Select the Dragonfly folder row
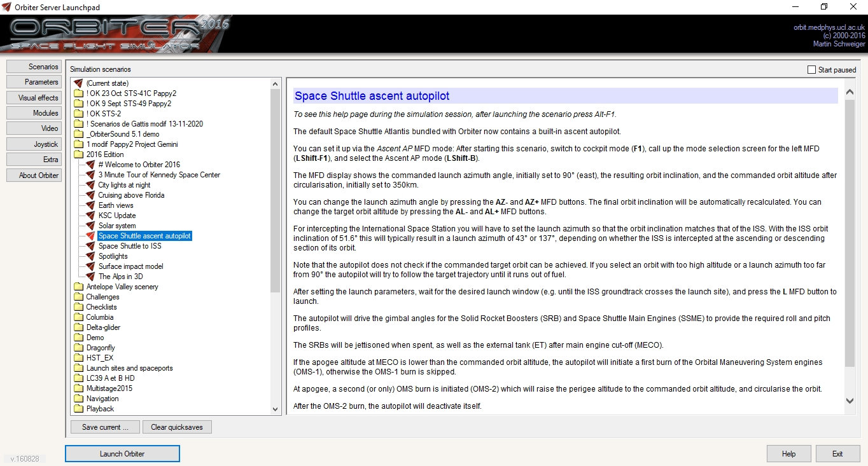 (101, 348)
